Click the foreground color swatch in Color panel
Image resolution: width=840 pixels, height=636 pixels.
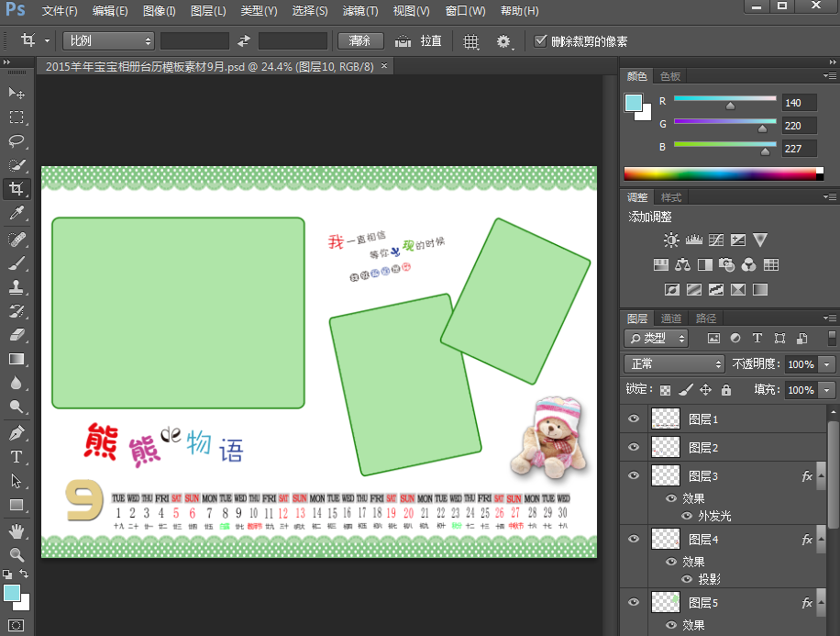coord(634,103)
